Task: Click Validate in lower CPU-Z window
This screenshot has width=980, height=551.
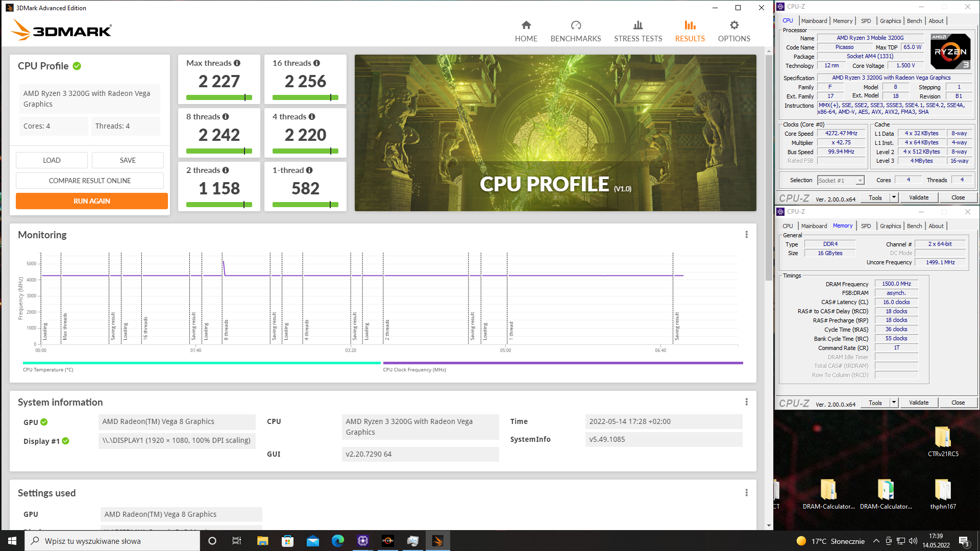Action: click(919, 403)
